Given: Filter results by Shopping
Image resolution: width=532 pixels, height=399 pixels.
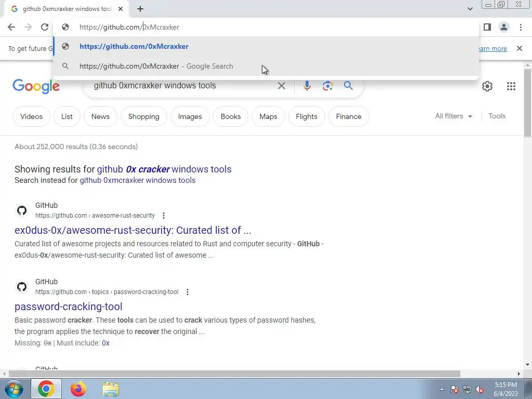Looking at the screenshot, I should 143,116.
